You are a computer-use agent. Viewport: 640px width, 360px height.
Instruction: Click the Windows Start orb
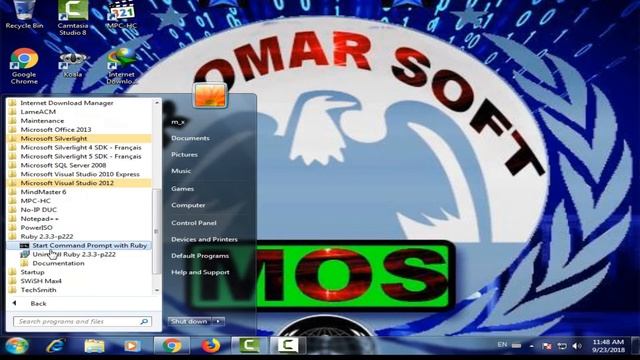[x=17, y=346]
